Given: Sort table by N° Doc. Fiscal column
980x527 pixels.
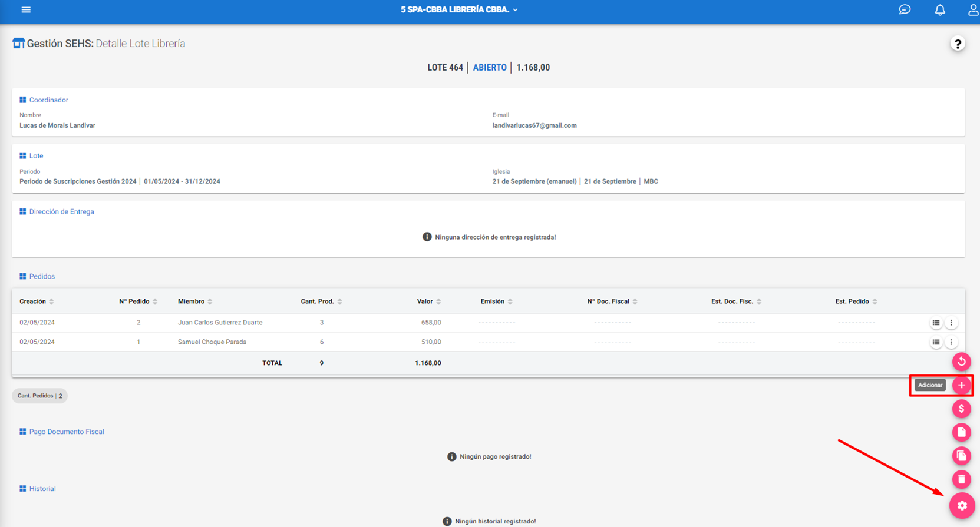Looking at the screenshot, I should click(612, 301).
